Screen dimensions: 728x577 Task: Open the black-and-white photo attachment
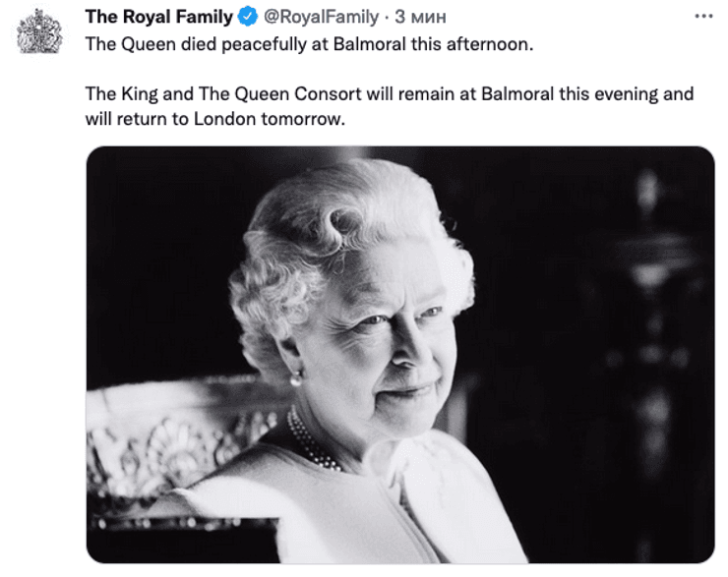(400, 354)
